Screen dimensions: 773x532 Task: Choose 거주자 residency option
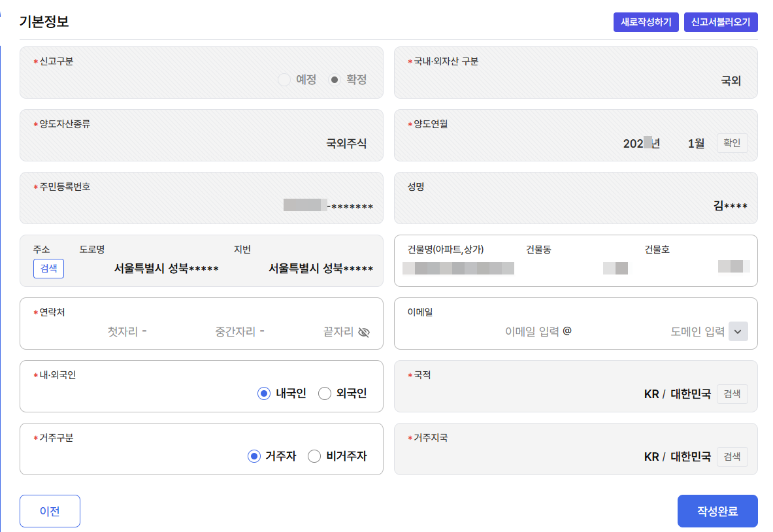254,456
